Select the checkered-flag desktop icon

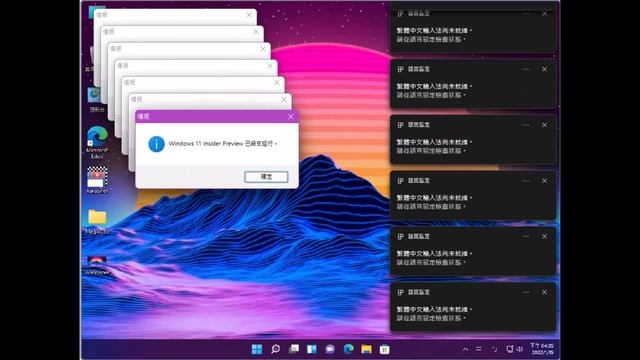[x=97, y=180]
